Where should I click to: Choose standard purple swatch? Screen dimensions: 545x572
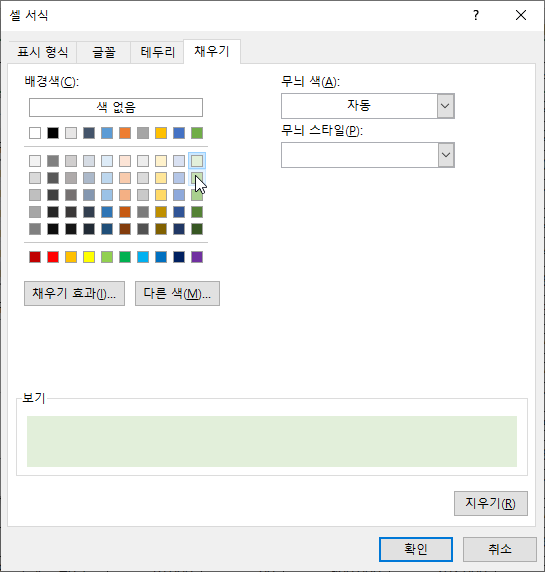coord(197,257)
